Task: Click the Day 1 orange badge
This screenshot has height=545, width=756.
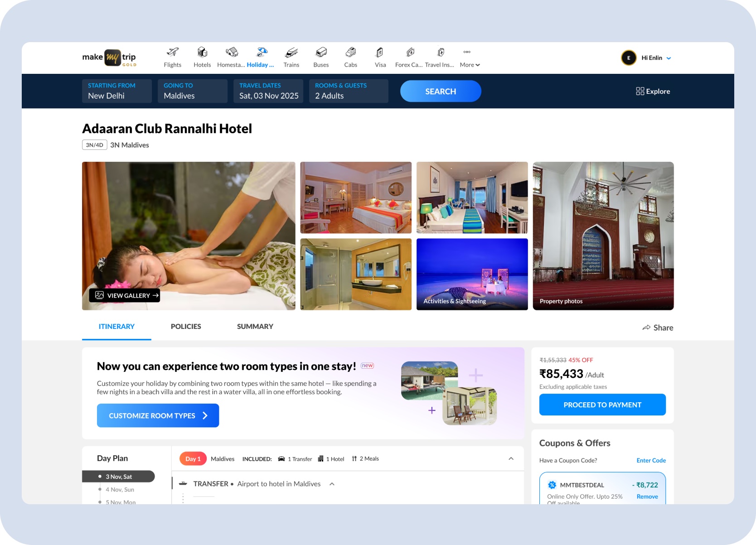Action: tap(193, 458)
